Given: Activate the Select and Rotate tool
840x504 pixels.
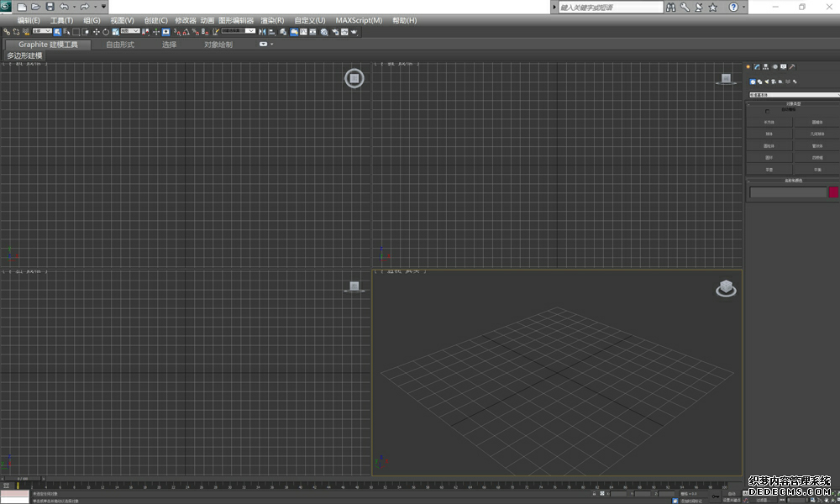Looking at the screenshot, I should pos(106,32).
